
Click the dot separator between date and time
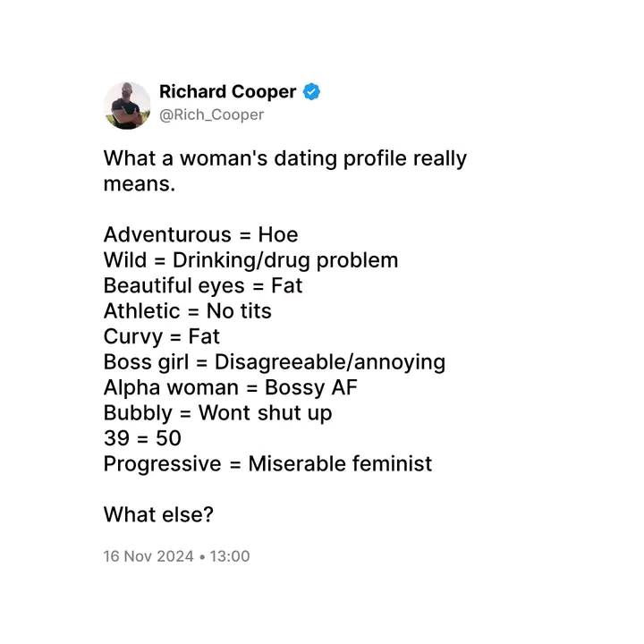point(201,557)
